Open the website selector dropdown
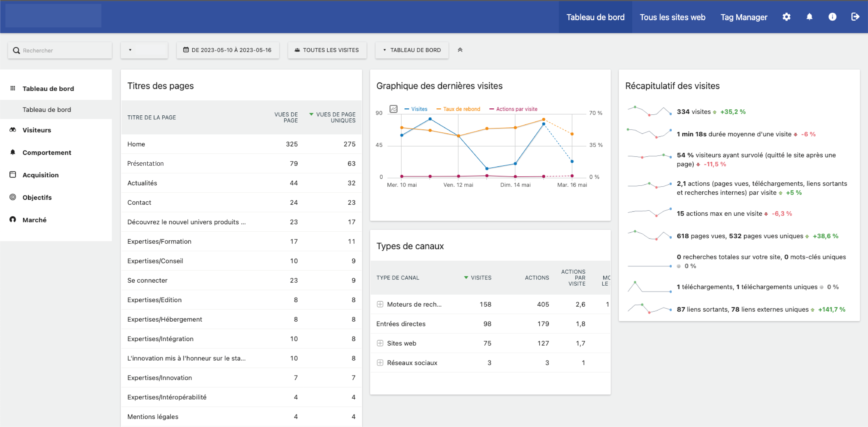Screen dimensions: 868x427 [x=144, y=50]
